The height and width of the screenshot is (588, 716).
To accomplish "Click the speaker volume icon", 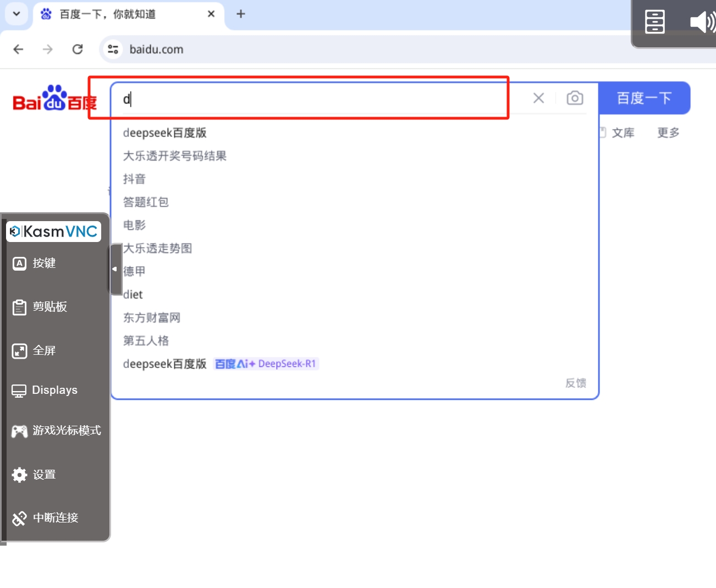I will pyautogui.click(x=702, y=23).
